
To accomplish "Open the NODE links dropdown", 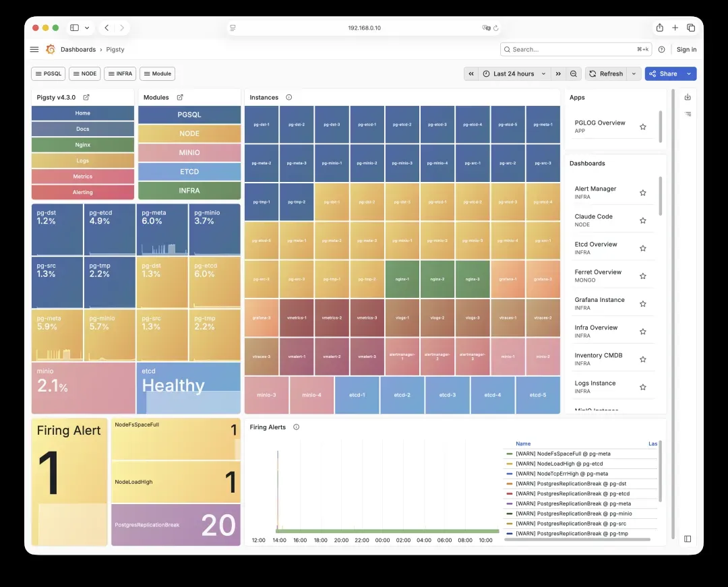I will [84, 73].
